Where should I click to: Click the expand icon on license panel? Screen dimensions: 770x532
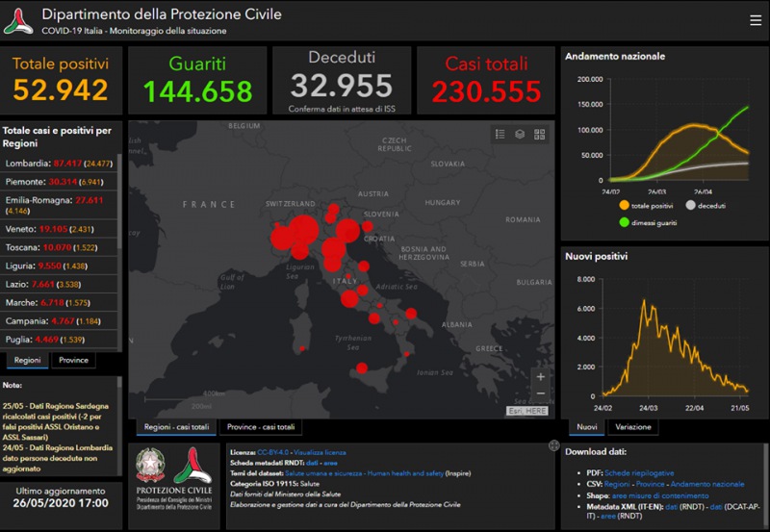(553, 445)
